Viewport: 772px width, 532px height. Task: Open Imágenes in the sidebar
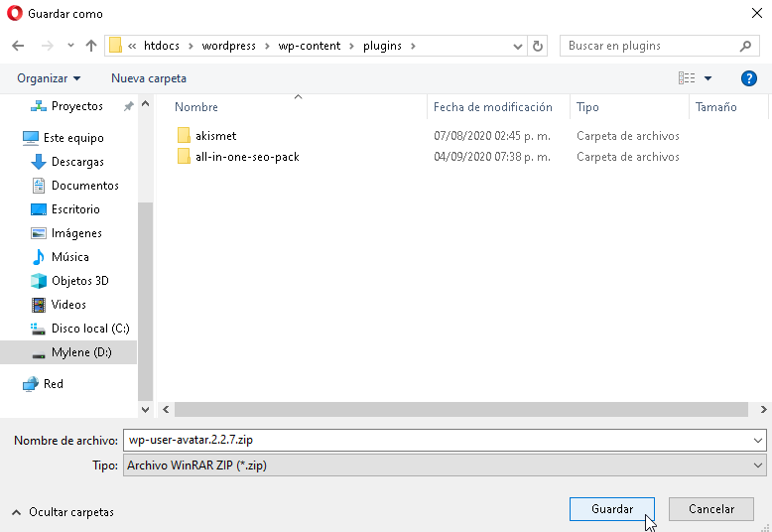[x=65, y=233]
